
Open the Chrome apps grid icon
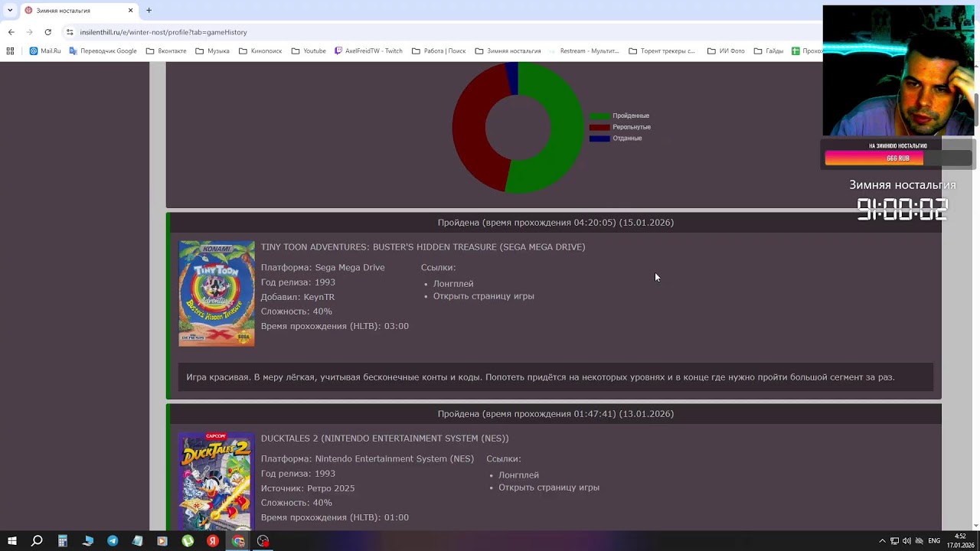click(x=10, y=51)
